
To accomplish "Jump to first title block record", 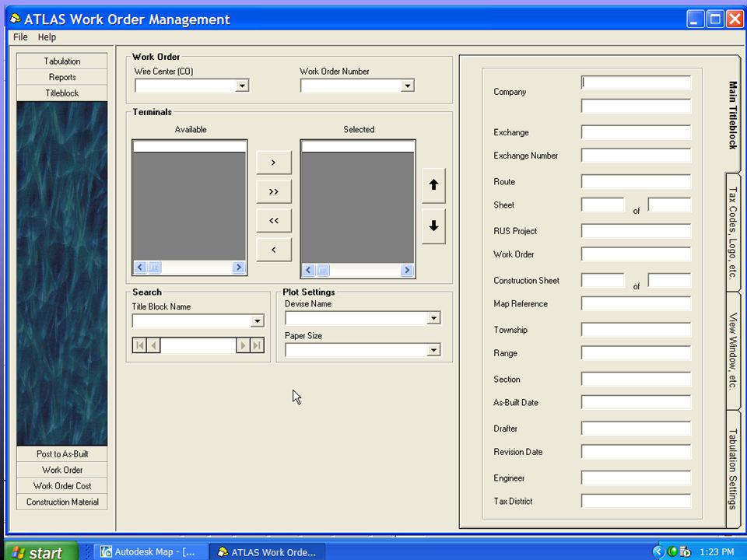I will pyautogui.click(x=139, y=345).
